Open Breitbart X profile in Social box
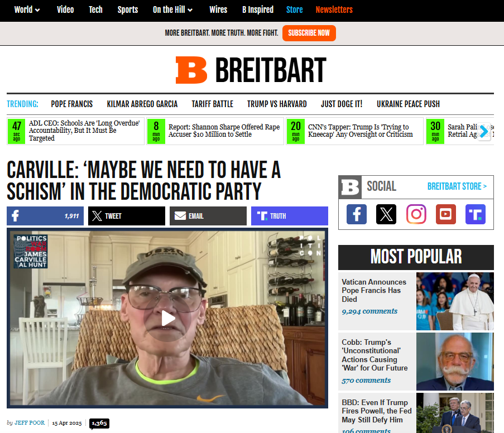504x433 pixels. pos(386,214)
